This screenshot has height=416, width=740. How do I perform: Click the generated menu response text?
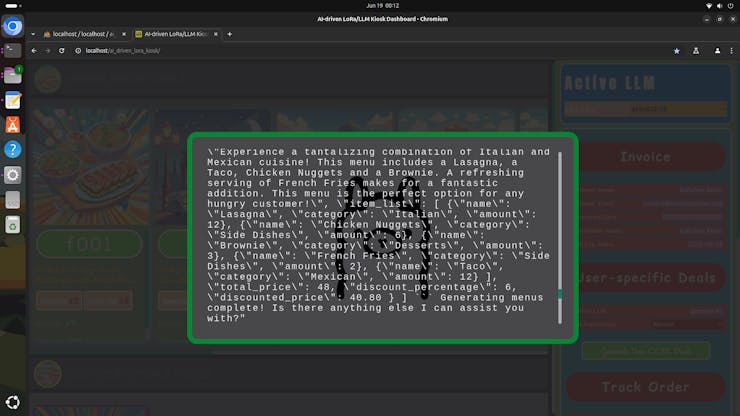click(x=378, y=235)
